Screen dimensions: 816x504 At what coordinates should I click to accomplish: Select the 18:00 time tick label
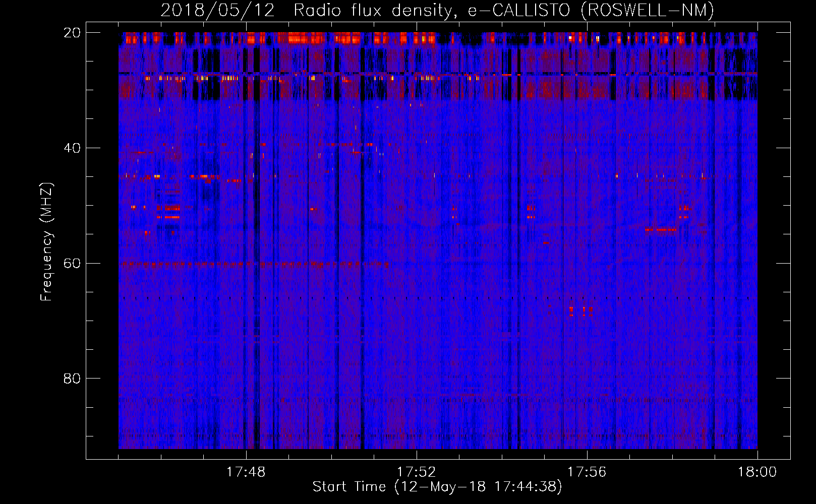point(757,472)
